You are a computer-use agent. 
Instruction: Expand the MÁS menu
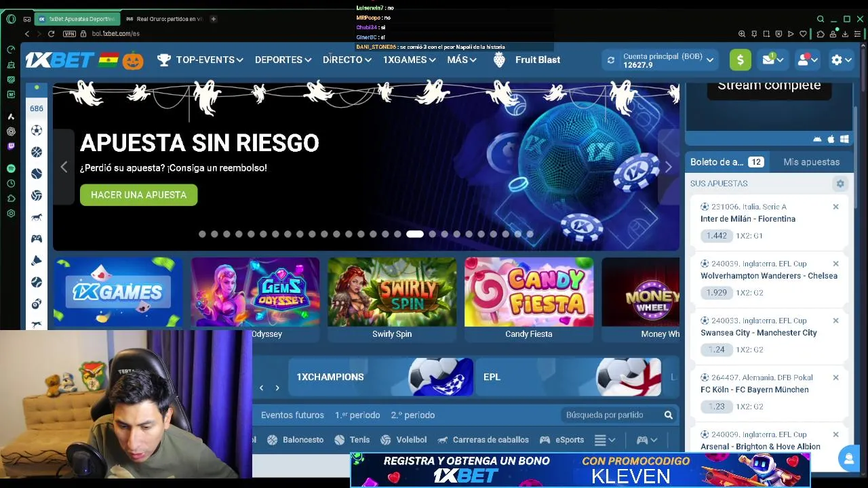point(462,60)
